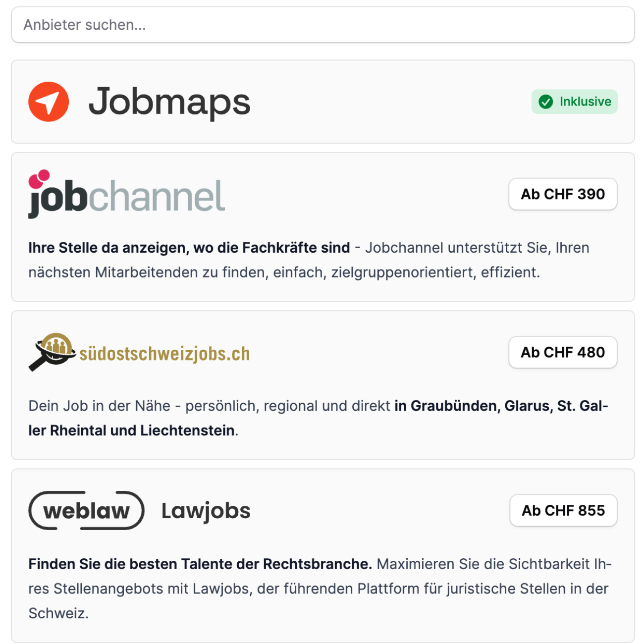Select the südostschweizjobs card description text
This screenshot has height=644, width=644.
pyautogui.click(x=317, y=418)
